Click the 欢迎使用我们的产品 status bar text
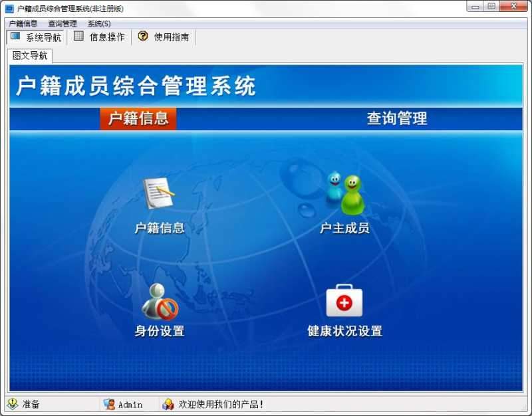The height and width of the screenshot is (416, 532). pyautogui.click(x=219, y=404)
